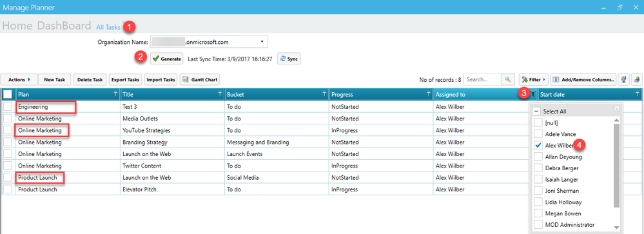
Task: Click the search magnifier icon button
Action: (508, 80)
